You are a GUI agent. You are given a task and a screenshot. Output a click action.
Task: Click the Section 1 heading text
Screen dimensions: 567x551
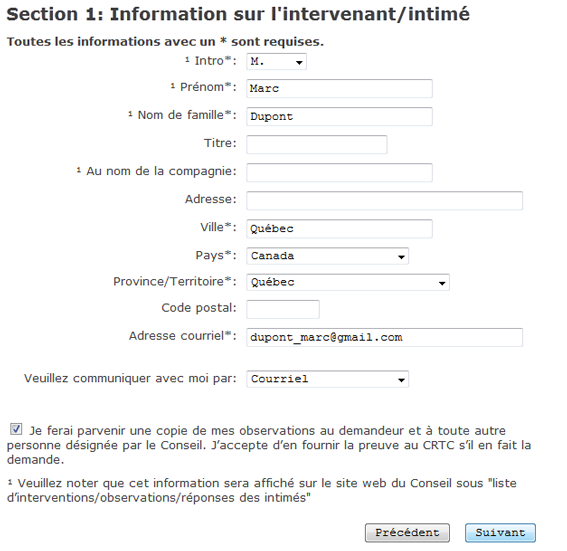(238, 14)
